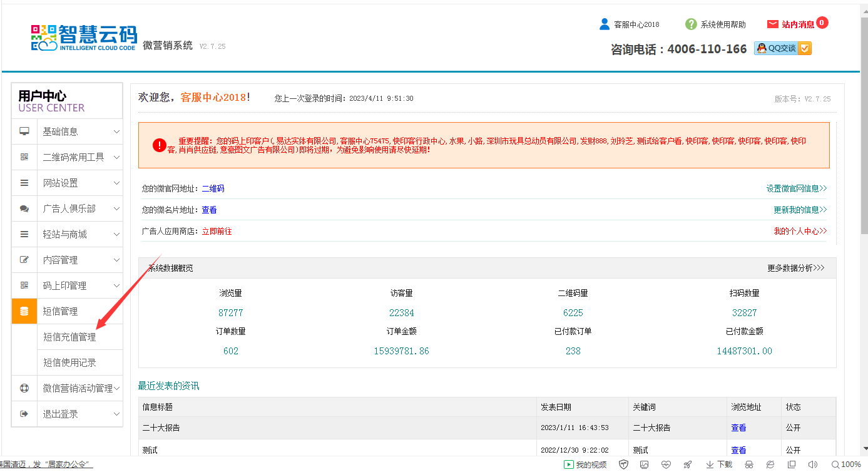Click 更多数据分析 link

(x=795, y=268)
